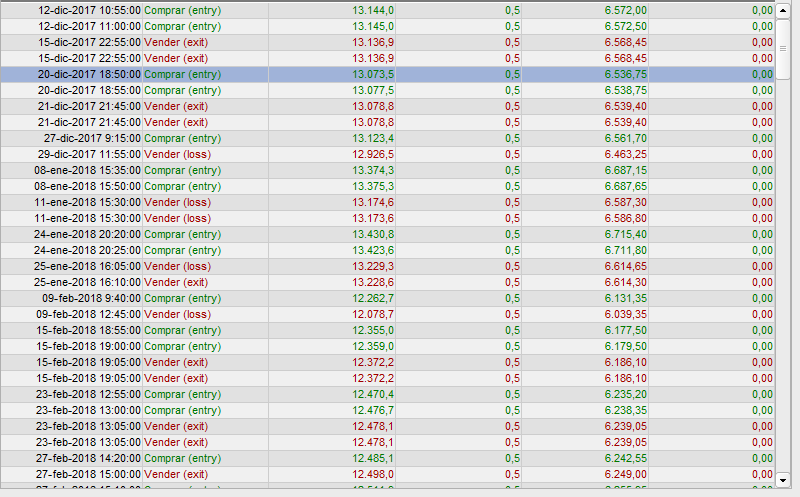Screen dimensions: 800x497
Task: Select the 24-ene-2018 20:25:00 row date
Action: [x=87, y=250]
